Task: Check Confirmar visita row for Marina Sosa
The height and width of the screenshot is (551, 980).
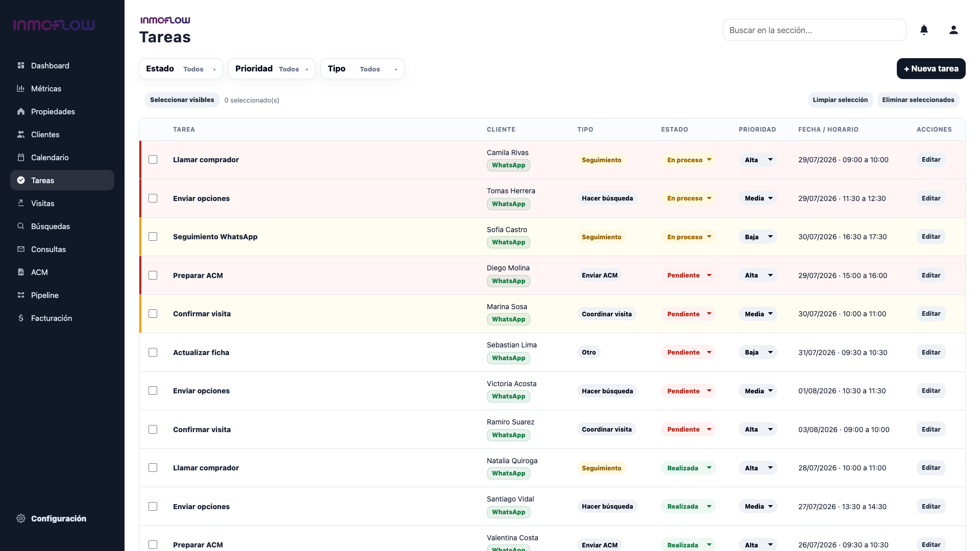Action: (x=153, y=314)
